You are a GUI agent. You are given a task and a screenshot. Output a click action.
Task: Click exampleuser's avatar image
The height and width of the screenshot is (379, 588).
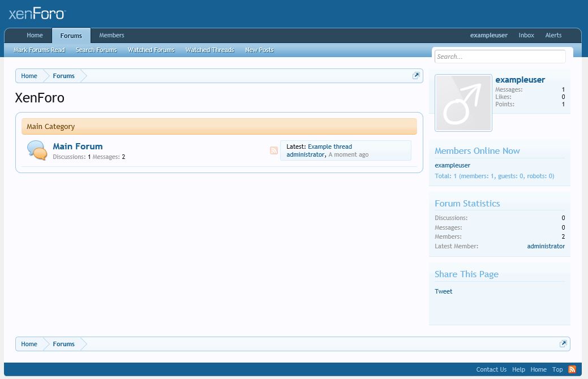pyautogui.click(x=463, y=103)
